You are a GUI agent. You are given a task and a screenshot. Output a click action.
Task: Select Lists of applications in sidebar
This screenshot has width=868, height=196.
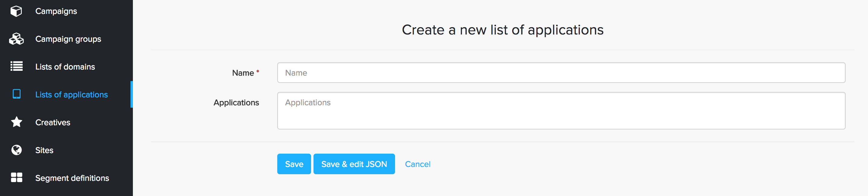coord(72,95)
